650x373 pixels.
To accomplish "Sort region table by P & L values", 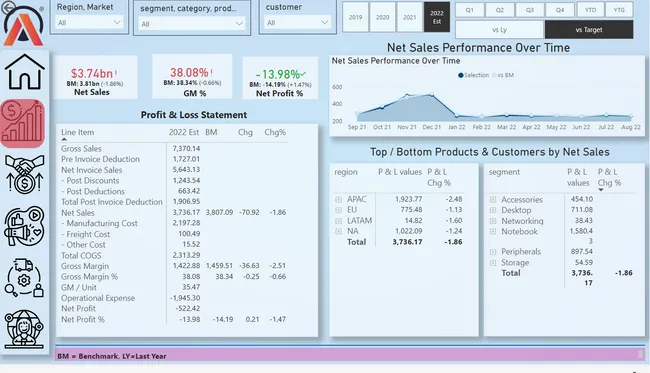I will click(400, 172).
